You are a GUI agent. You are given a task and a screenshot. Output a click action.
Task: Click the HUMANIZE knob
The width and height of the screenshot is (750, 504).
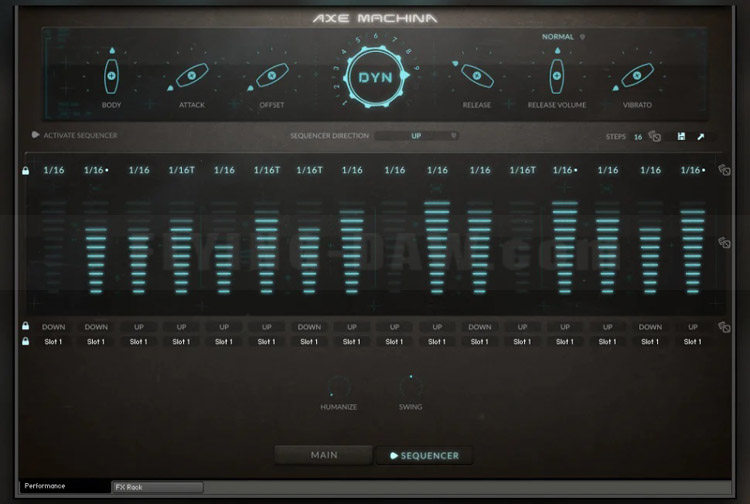tap(339, 386)
